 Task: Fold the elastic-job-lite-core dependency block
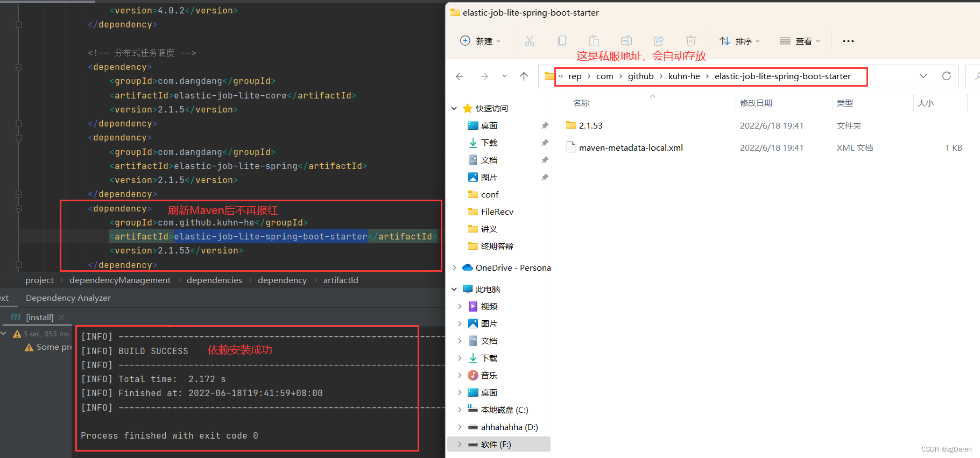click(x=19, y=67)
